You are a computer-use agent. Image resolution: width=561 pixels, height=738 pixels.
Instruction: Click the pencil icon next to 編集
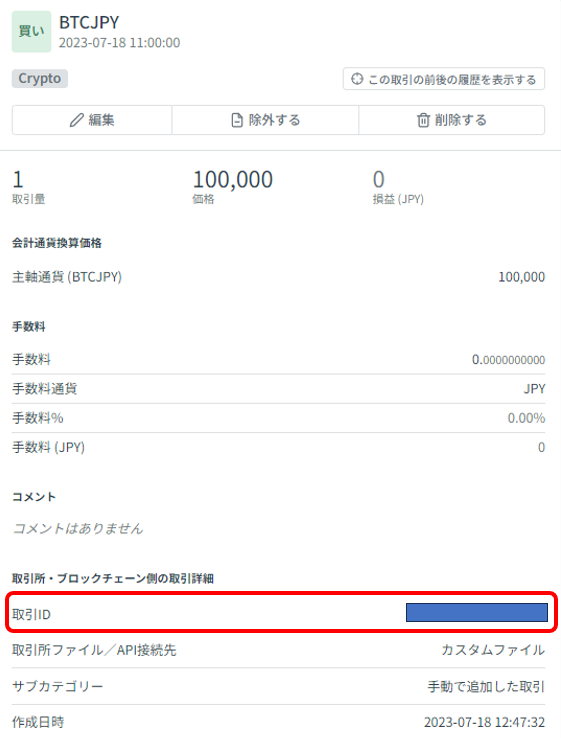pos(77,120)
